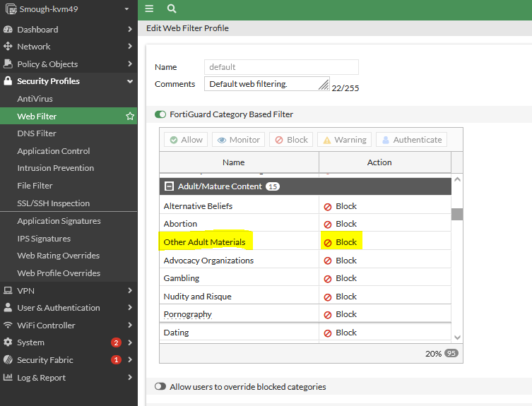The width and height of the screenshot is (532, 406).
Task: Click the Block action button
Action: [290, 140]
